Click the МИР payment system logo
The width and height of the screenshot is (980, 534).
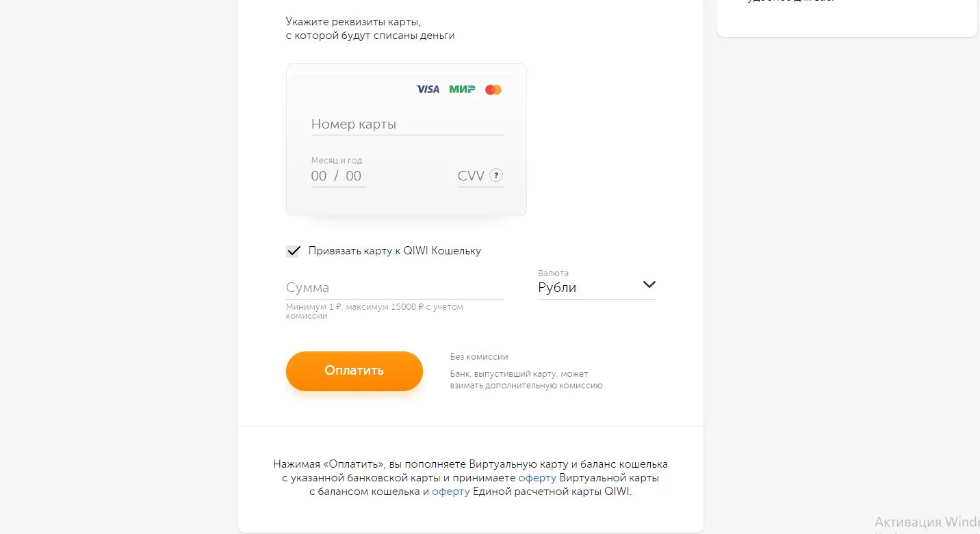pos(462,90)
